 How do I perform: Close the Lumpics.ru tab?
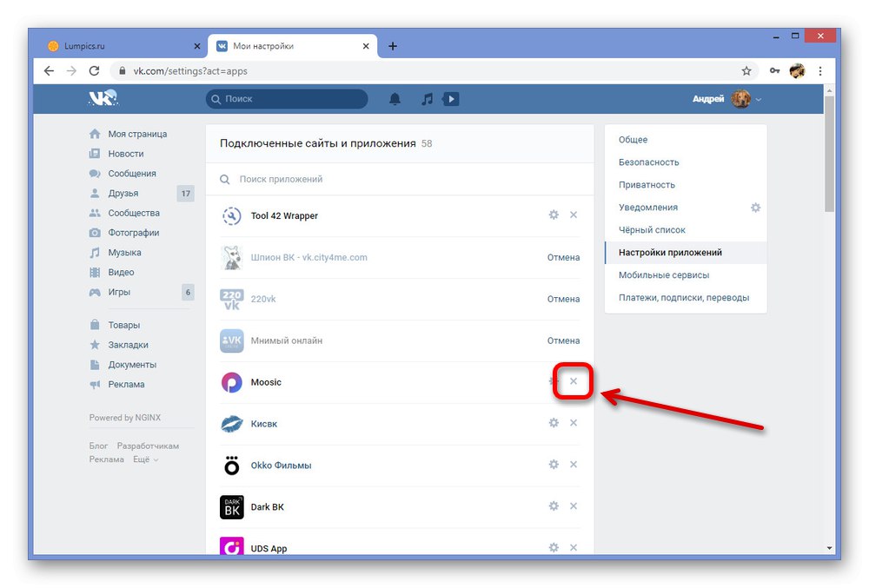(x=196, y=46)
